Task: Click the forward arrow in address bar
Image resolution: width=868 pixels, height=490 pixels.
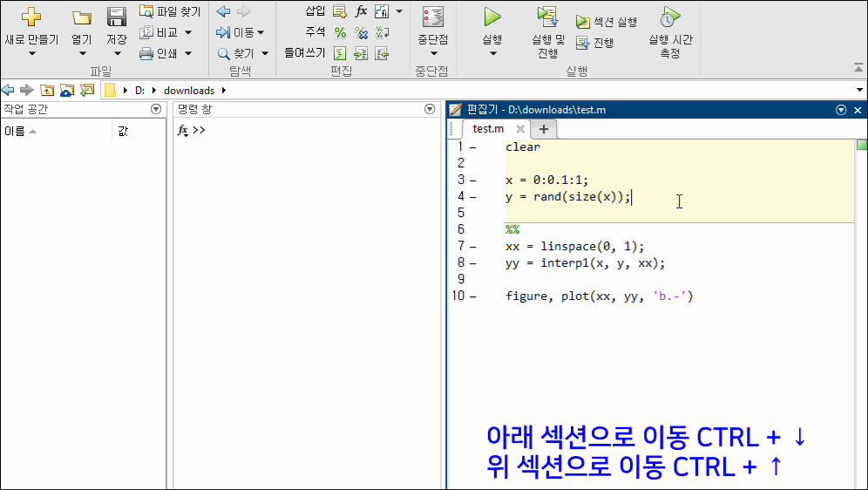Action: click(x=26, y=90)
